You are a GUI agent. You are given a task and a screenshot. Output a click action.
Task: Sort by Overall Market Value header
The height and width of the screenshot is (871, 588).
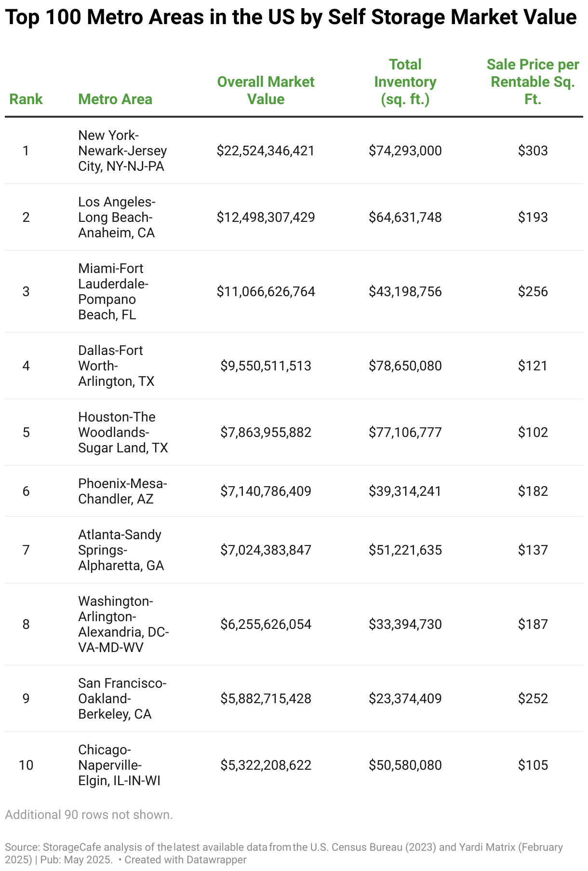(x=266, y=90)
